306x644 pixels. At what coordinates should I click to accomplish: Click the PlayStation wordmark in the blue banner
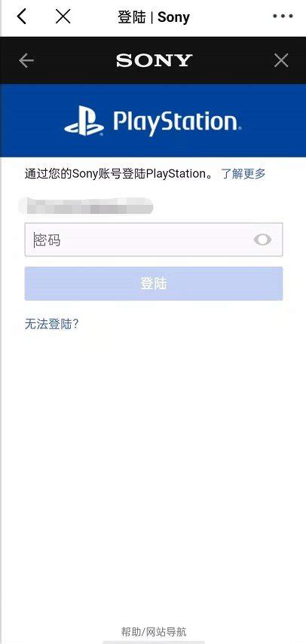[x=176, y=122]
